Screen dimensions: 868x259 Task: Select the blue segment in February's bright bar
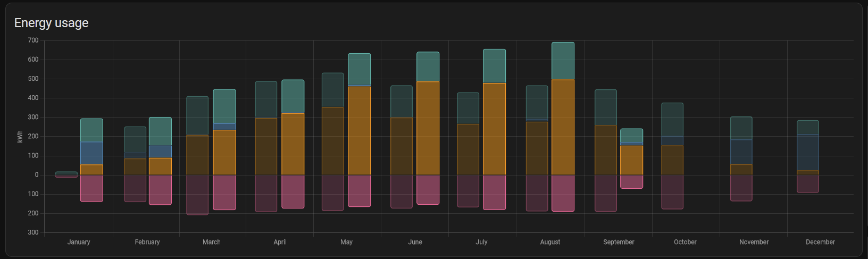tap(160, 152)
